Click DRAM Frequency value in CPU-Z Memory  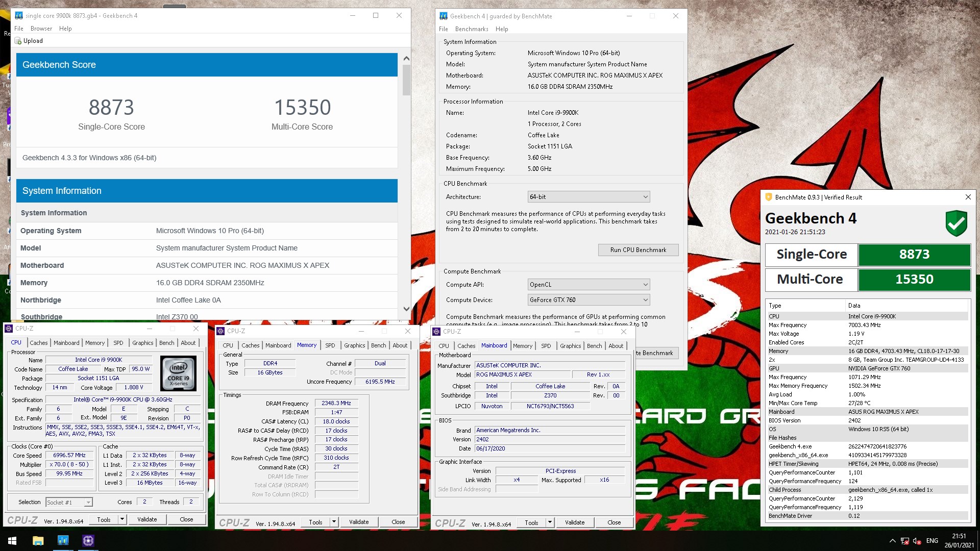336,404
